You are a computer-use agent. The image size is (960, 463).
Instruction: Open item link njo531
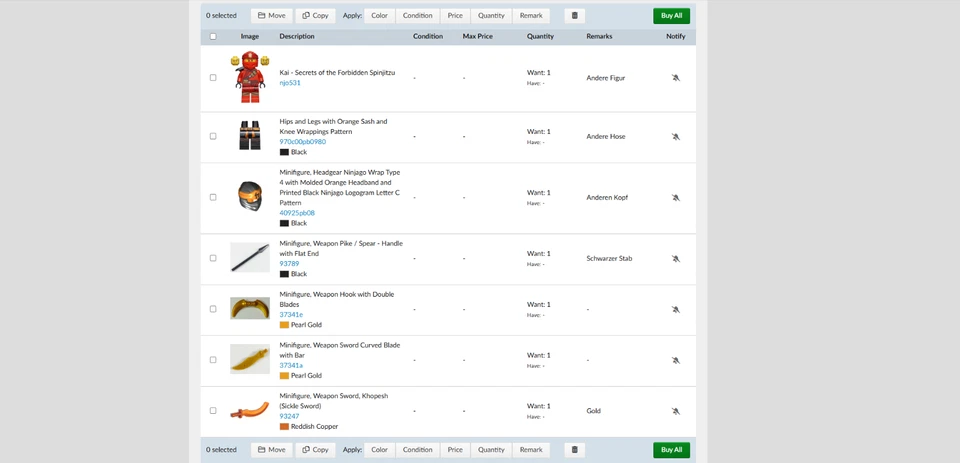pyautogui.click(x=290, y=83)
